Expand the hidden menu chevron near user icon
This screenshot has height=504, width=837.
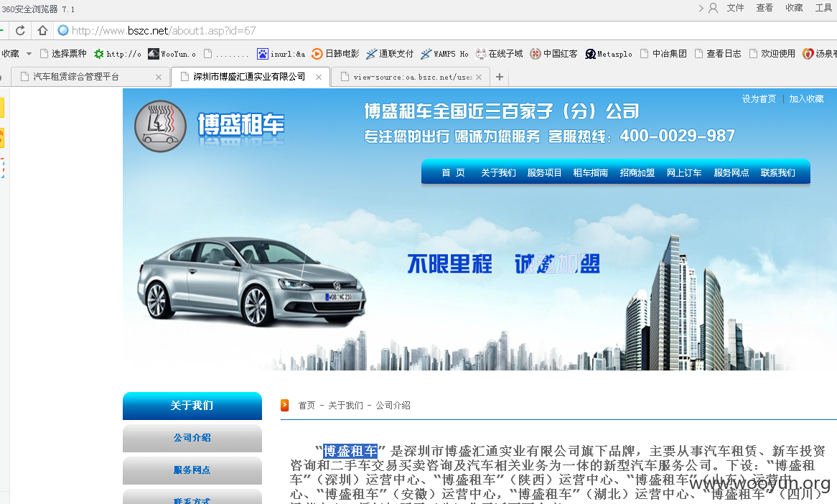[701, 8]
